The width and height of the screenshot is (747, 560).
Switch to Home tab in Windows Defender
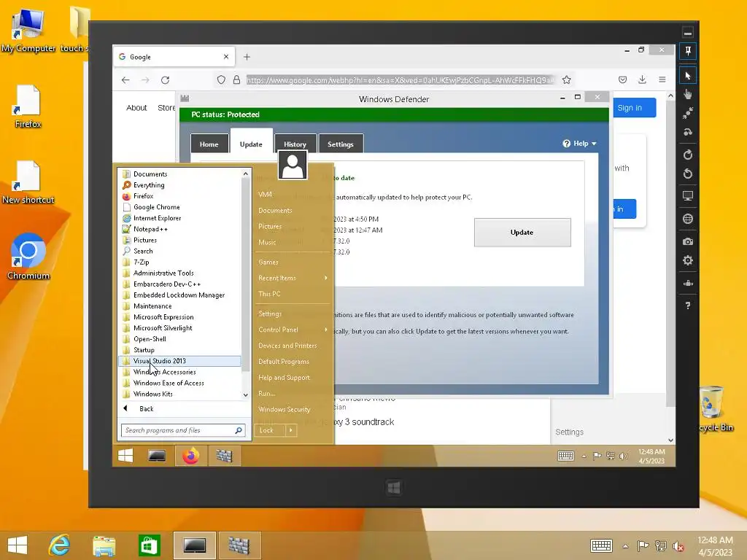click(209, 144)
